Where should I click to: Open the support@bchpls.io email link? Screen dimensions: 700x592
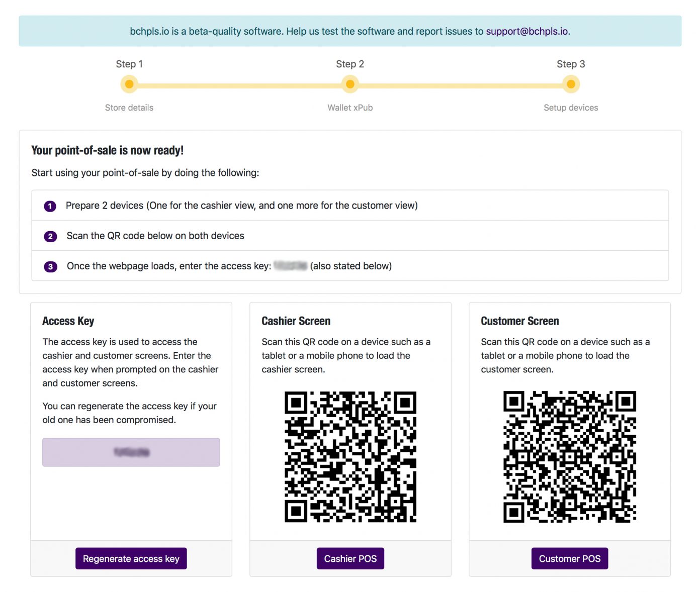(x=527, y=31)
